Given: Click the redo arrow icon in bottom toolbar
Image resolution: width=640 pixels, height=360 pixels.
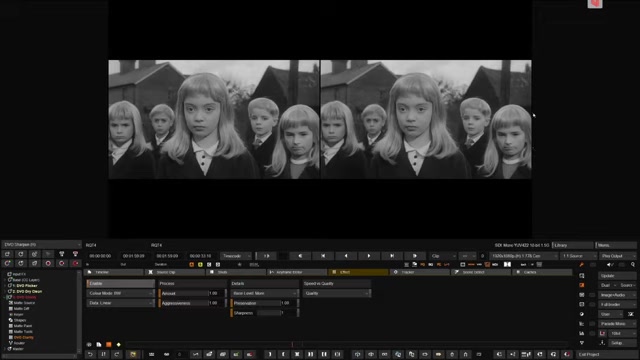Looking at the screenshot, I should [x=117, y=354].
